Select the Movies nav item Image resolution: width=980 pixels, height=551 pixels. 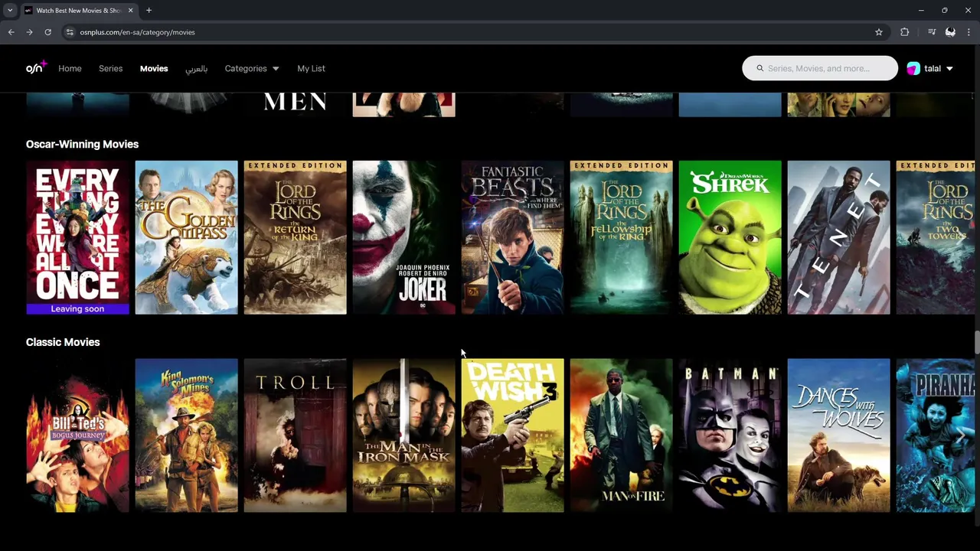[x=154, y=68]
